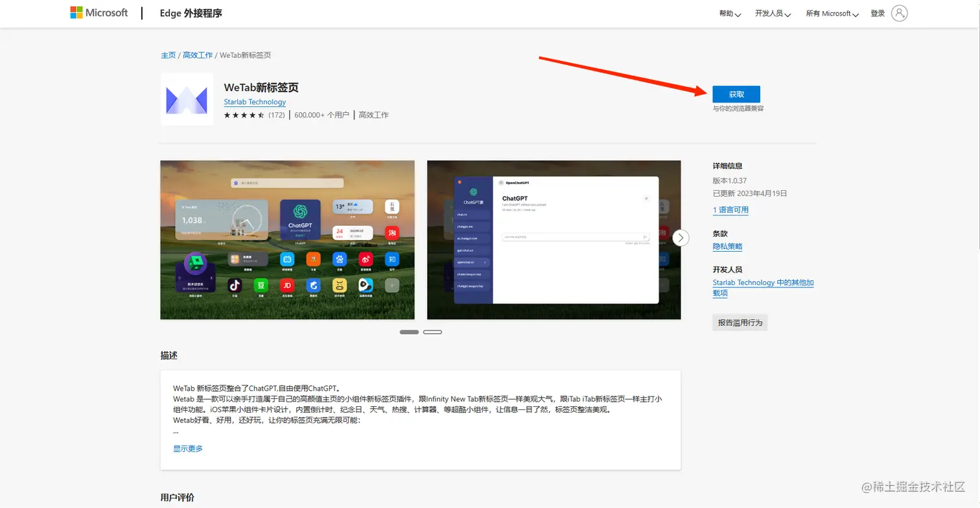The width and height of the screenshot is (980, 508).
Task: Click the 报告滥用行为 button
Action: [x=740, y=322]
